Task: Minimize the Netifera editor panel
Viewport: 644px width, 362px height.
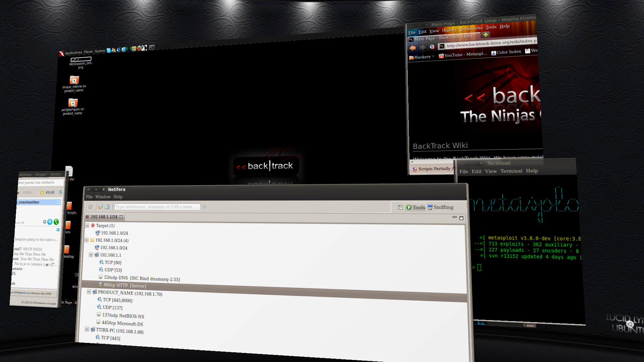Action: click(x=454, y=217)
